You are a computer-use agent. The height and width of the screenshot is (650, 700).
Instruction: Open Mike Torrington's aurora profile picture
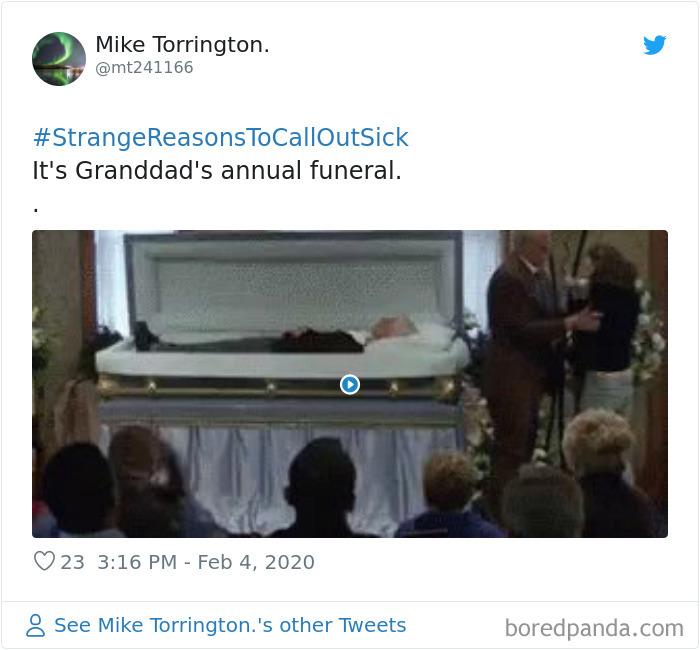[x=59, y=59]
